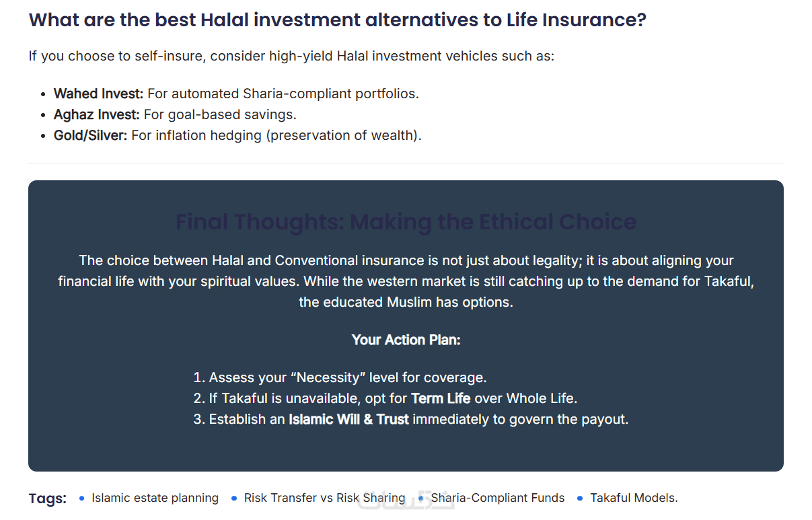The height and width of the screenshot is (520, 812).
Task: Click the bold Term Life text
Action: tap(441, 398)
